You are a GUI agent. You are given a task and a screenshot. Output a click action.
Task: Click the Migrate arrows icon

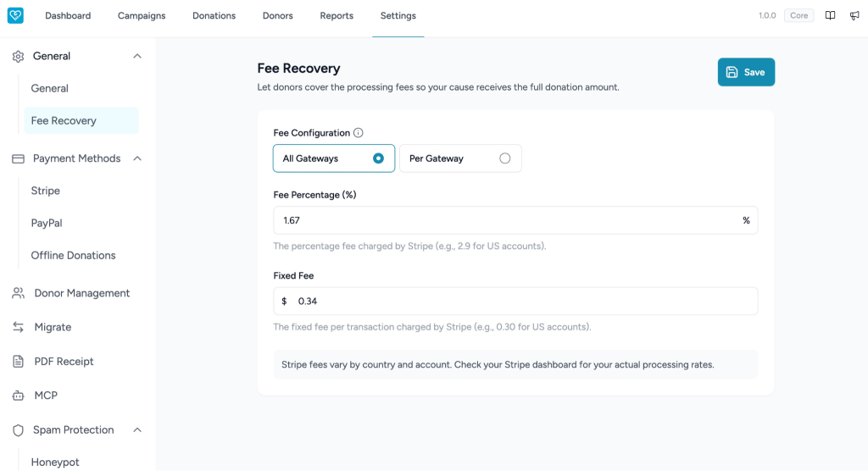click(x=19, y=327)
